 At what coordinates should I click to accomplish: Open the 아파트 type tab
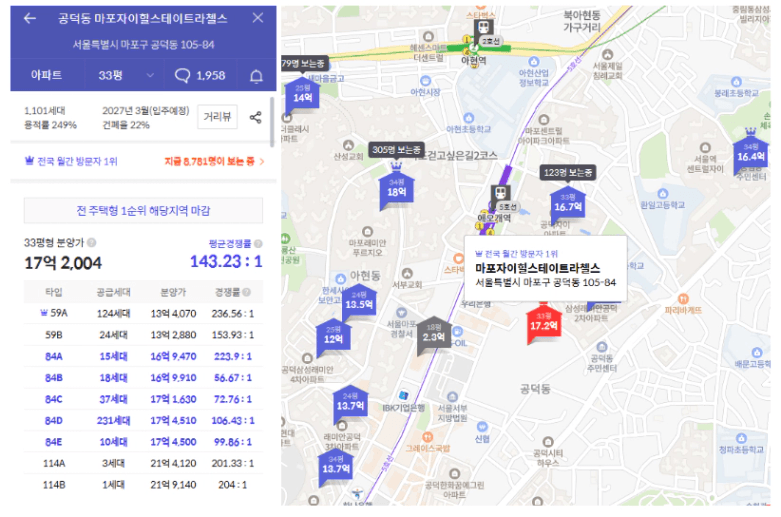47,75
